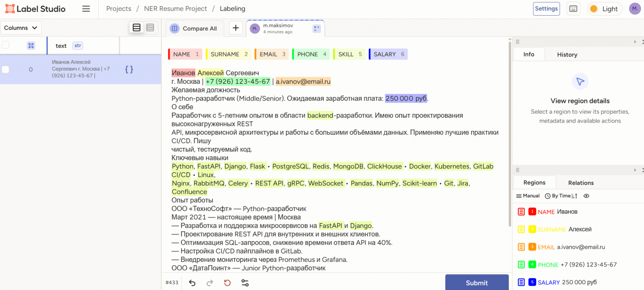Image resolution: width=644 pixels, height=290 pixels.
Task: Reset all annotations with the red reset icon
Action: pos(227,283)
